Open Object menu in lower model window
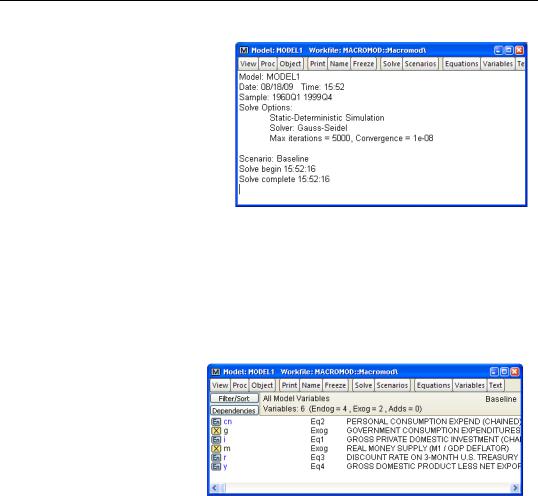This screenshot has width=538, height=496. point(262,386)
